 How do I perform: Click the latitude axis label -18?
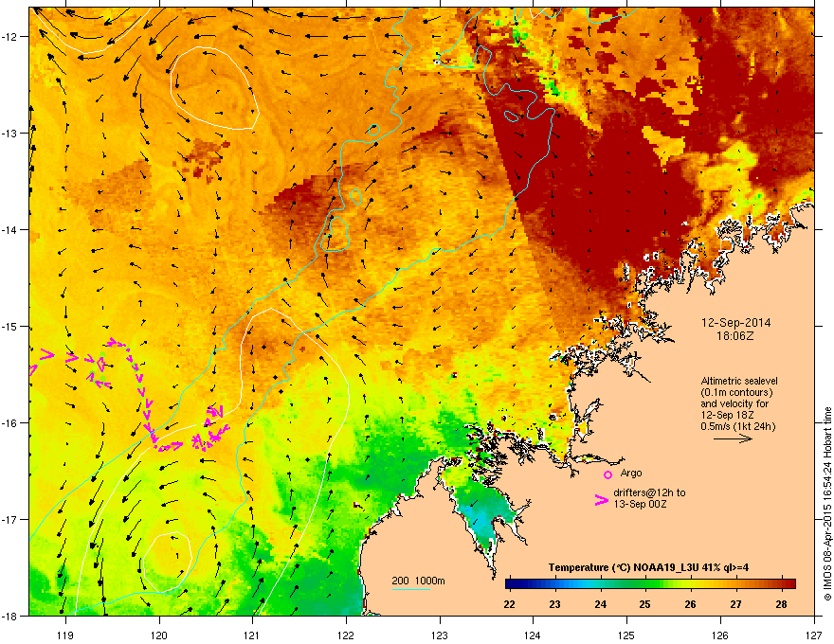(x=9, y=616)
